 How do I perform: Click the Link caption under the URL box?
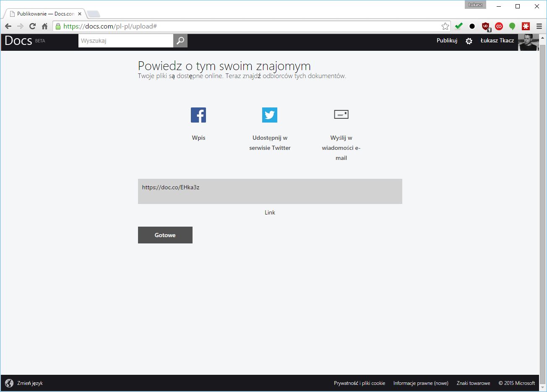(270, 212)
